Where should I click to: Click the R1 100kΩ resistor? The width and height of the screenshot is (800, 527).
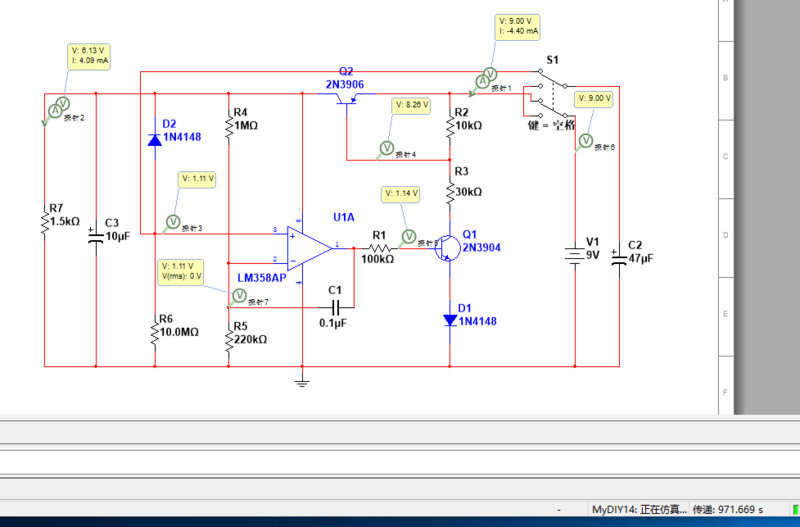[x=379, y=246]
